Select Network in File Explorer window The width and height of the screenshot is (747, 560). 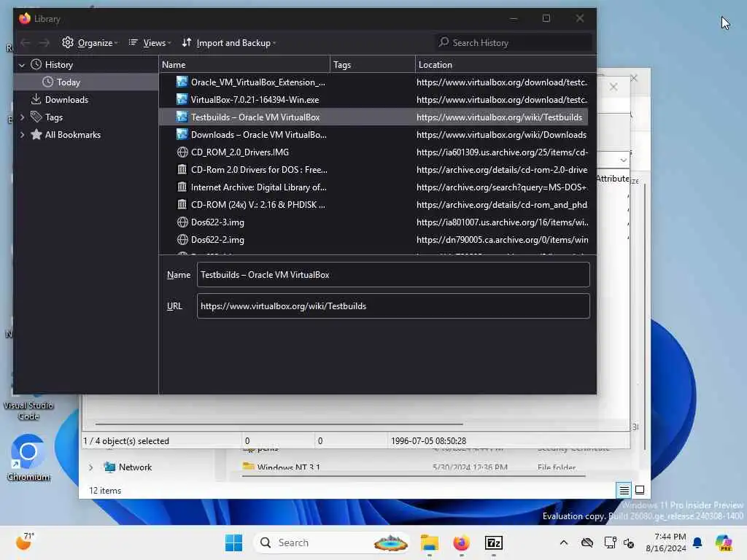(128, 467)
